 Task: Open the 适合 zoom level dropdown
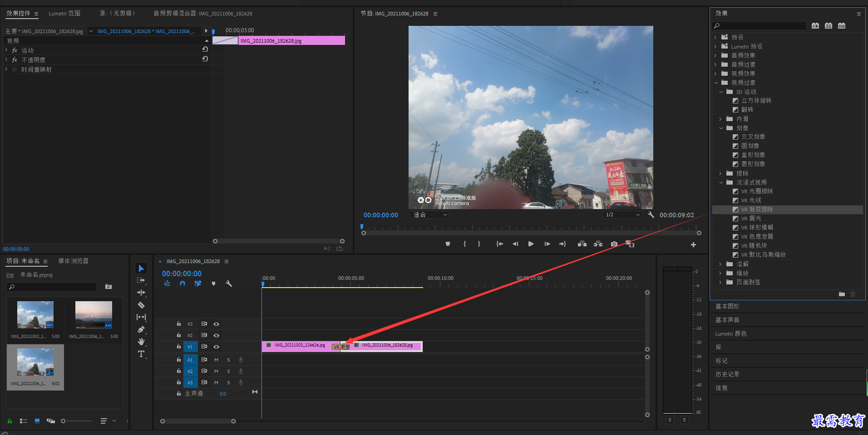(x=429, y=215)
